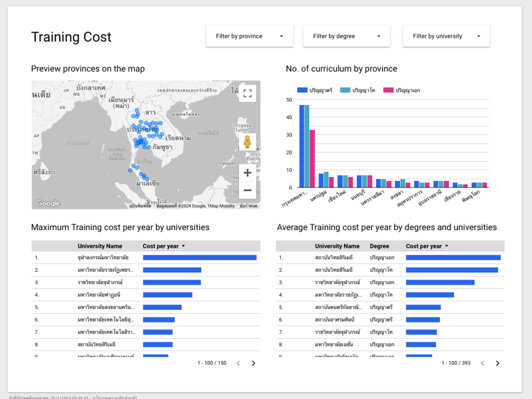Go to previous page of Maximum Training cost table
Screen dimensions: 532x399
238,363
